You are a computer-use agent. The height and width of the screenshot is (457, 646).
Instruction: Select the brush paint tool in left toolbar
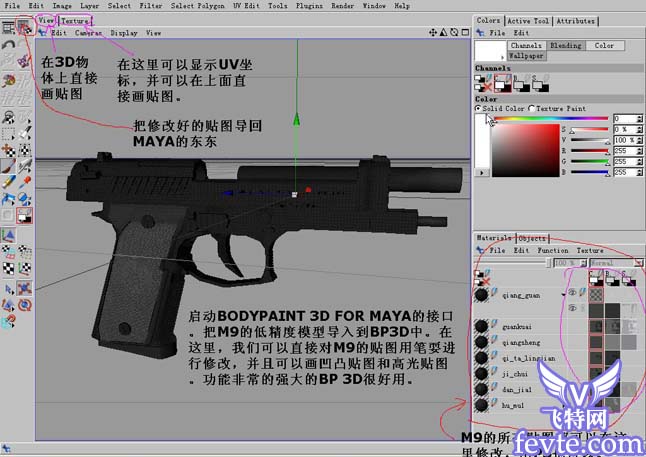(x=8, y=166)
